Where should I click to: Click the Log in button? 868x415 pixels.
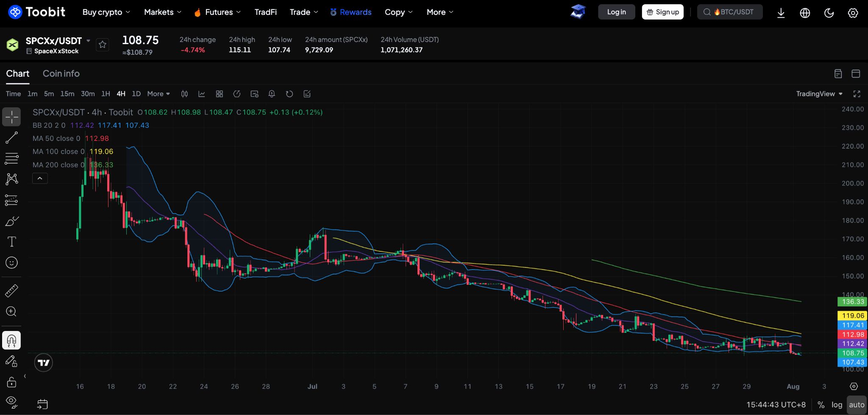tap(617, 12)
